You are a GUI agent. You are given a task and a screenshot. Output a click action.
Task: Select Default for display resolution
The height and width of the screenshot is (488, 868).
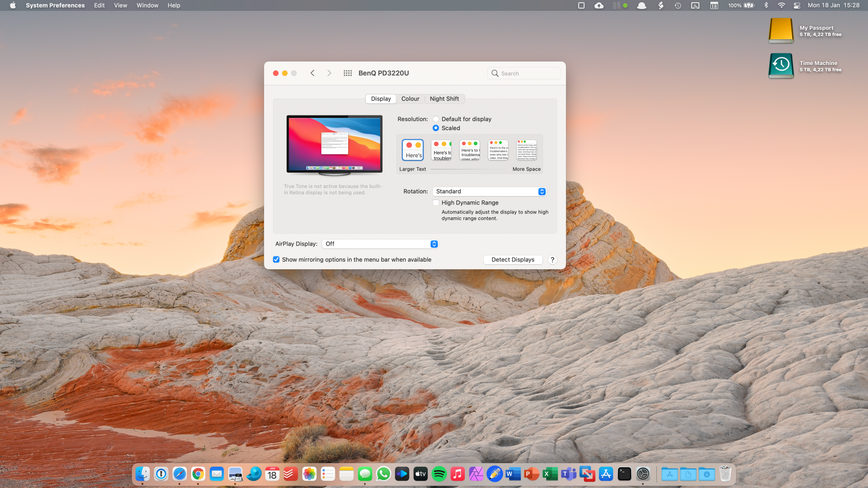pos(436,119)
